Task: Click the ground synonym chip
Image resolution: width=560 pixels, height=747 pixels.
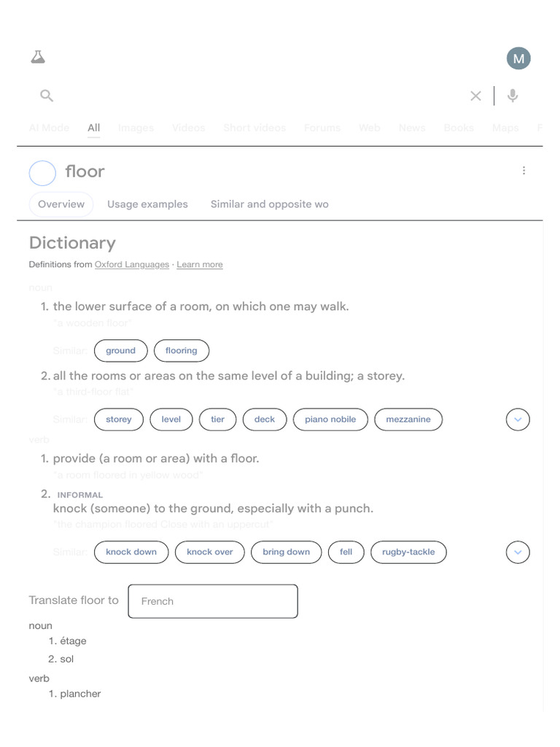Action: click(x=120, y=351)
